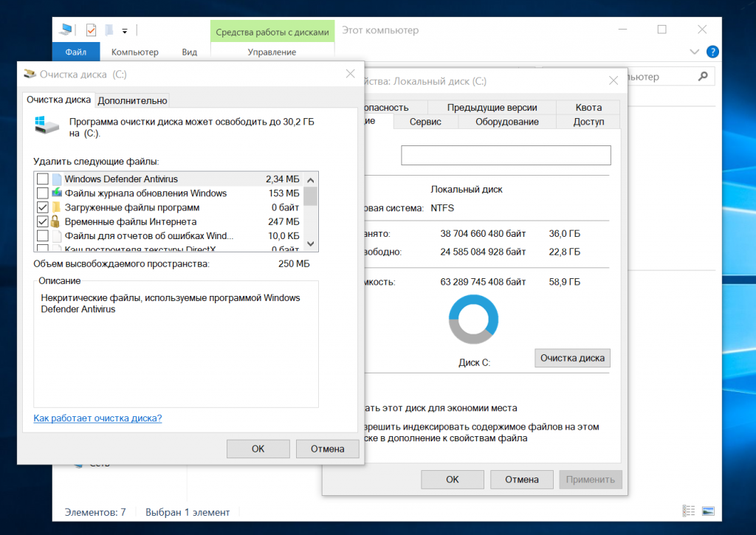Click Отмена in the properties window
Image resolution: width=756 pixels, height=535 pixels.
coord(522,480)
